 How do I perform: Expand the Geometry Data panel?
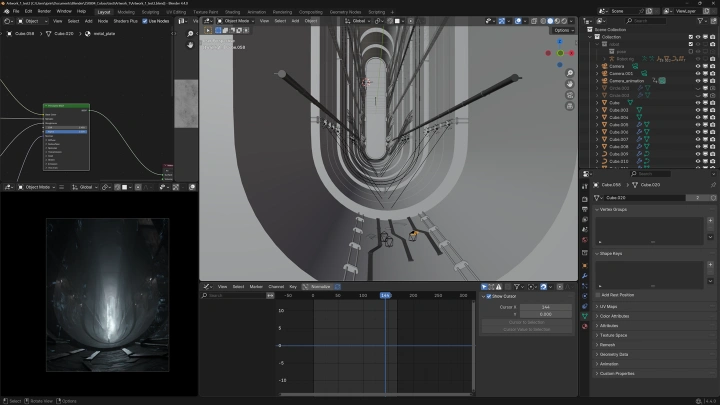point(613,354)
